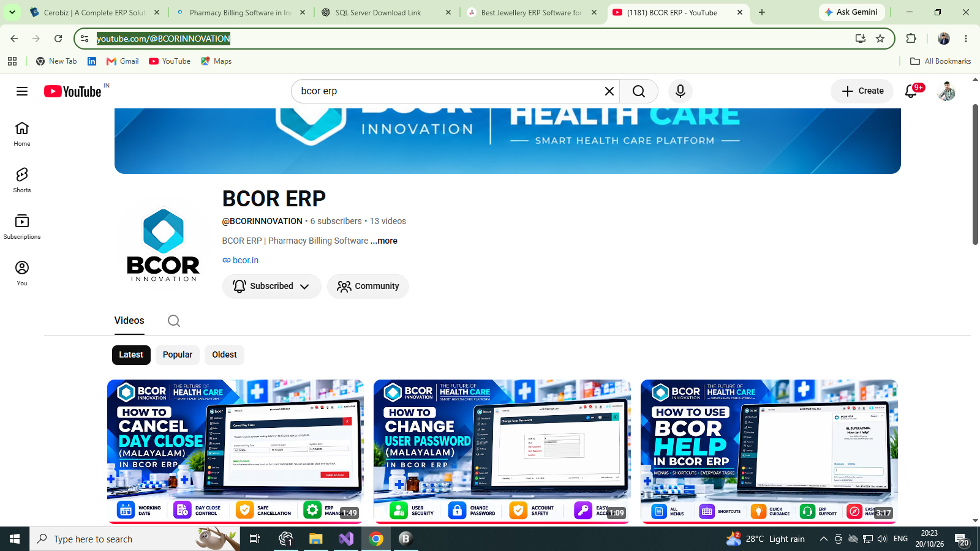Image resolution: width=980 pixels, height=551 pixels.
Task: Switch to the SQL Server Download Link tab
Action: tap(386, 12)
